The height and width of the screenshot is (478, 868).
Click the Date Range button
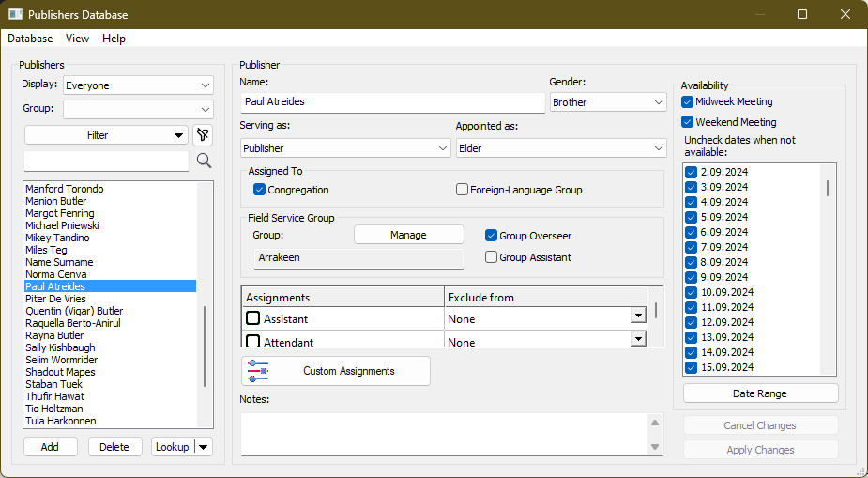click(x=760, y=393)
